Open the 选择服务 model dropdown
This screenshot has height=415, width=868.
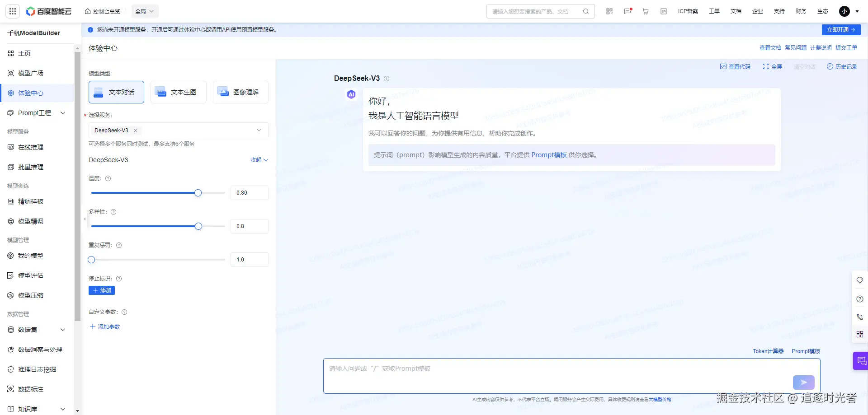point(178,131)
